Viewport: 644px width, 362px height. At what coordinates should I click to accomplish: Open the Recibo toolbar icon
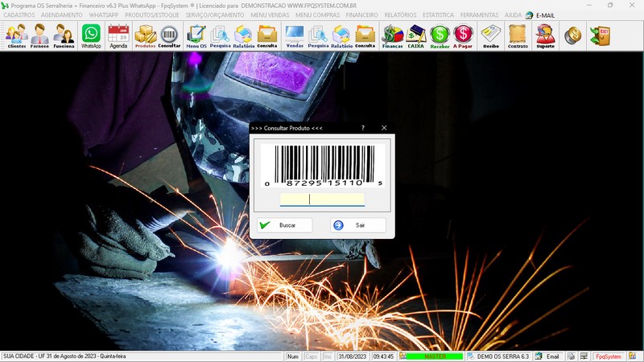490,35
